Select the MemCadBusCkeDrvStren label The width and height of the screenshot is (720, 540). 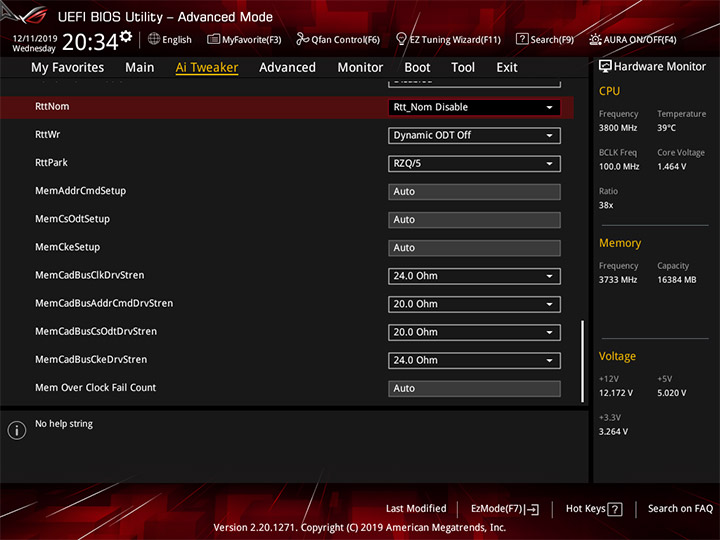[91, 360]
